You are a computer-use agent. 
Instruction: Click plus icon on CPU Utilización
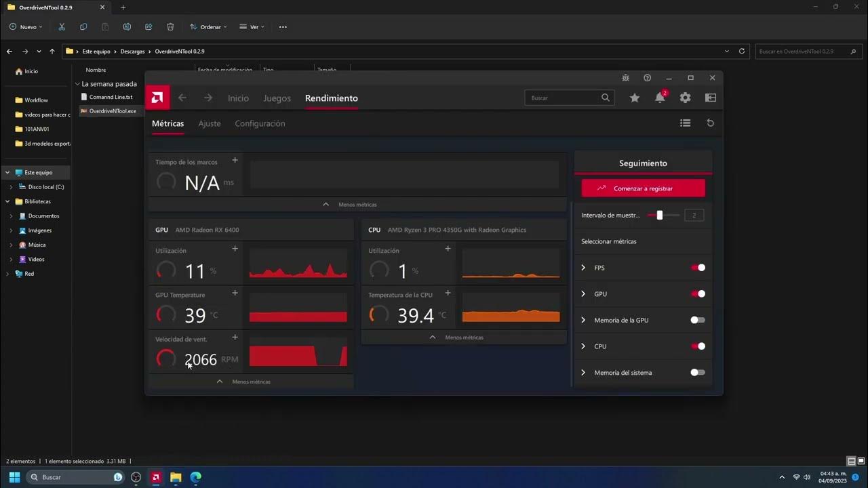tap(448, 249)
